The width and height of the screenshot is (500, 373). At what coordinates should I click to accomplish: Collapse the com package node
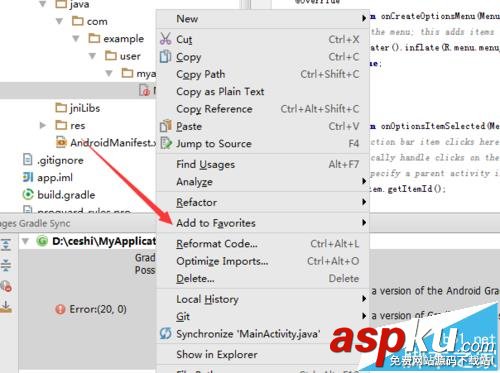59,21
